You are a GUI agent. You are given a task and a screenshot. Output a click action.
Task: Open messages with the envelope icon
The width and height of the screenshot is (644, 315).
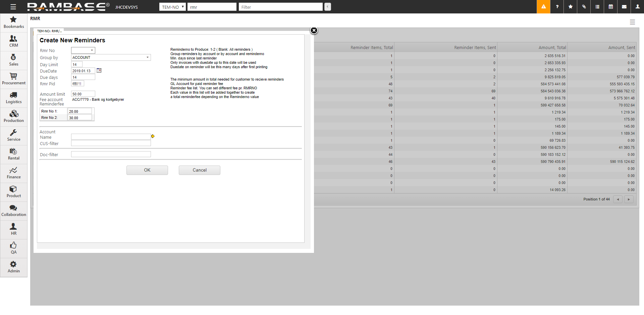[x=624, y=7]
